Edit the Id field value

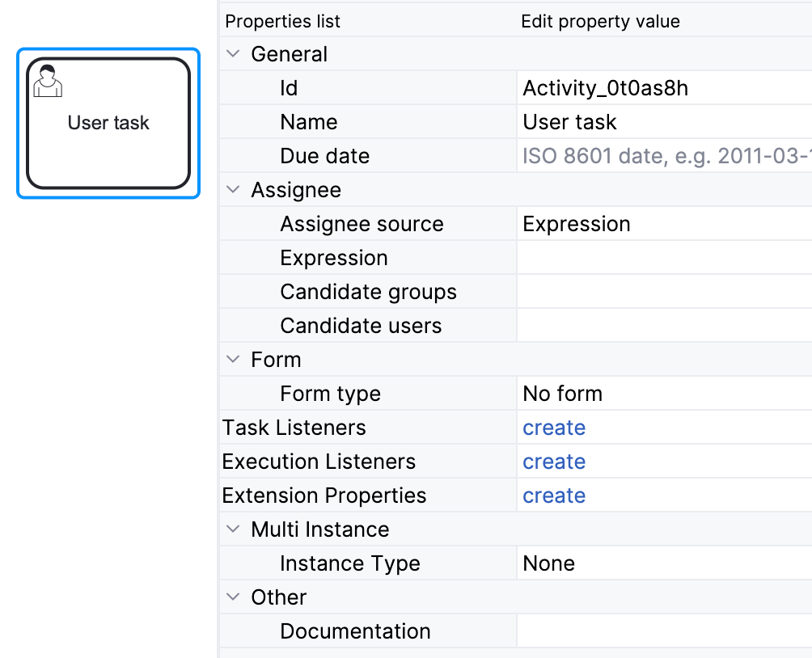[x=663, y=88]
